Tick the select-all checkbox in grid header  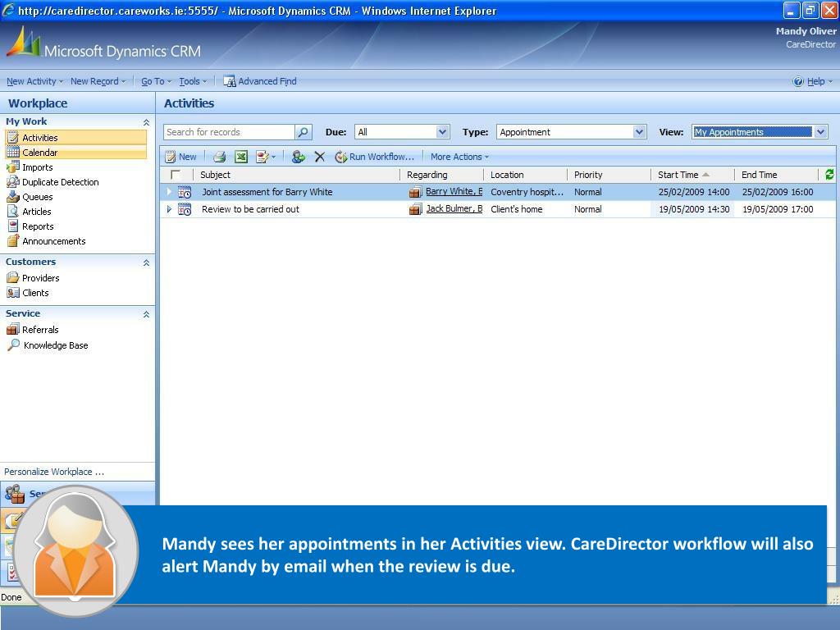(176, 175)
